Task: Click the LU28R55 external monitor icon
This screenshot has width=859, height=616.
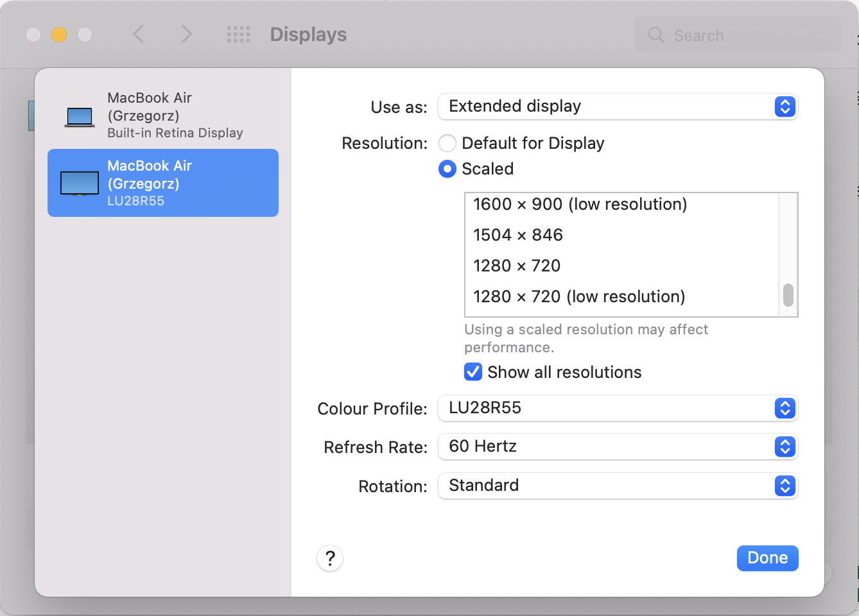Action: (x=80, y=184)
